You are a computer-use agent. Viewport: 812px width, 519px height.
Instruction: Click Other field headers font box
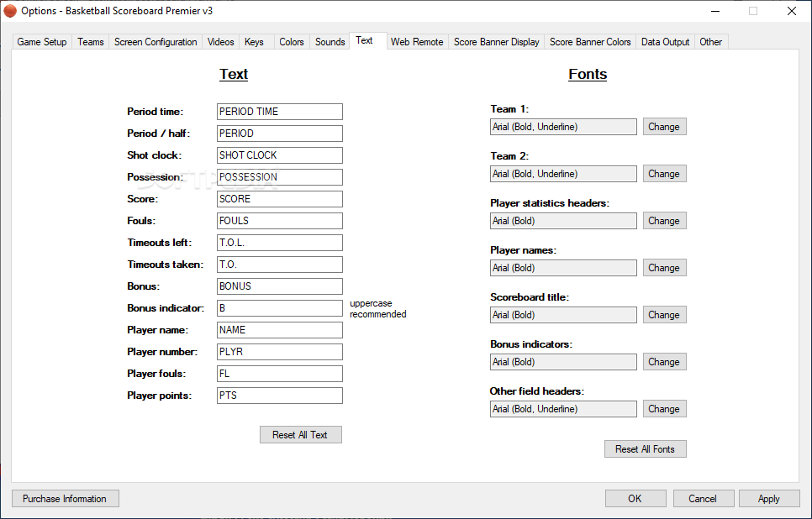pos(563,409)
